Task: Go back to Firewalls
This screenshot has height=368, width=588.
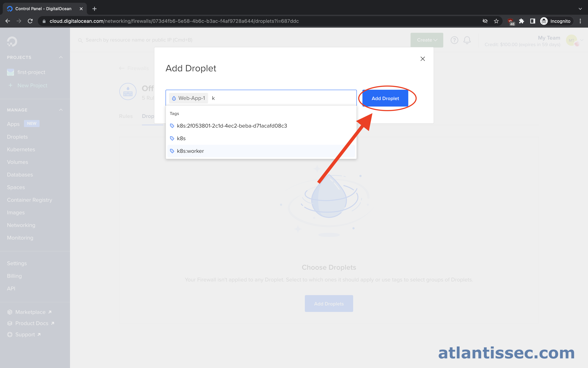Action: coord(134,68)
